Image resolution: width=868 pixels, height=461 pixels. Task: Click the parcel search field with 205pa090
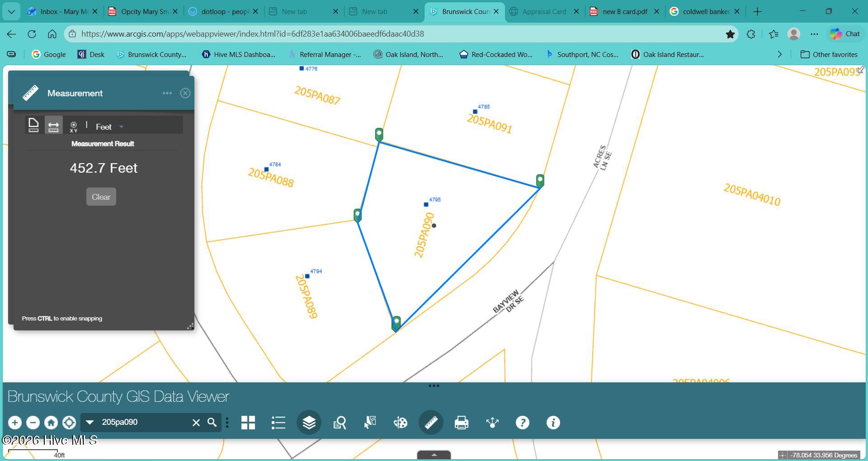(142, 422)
